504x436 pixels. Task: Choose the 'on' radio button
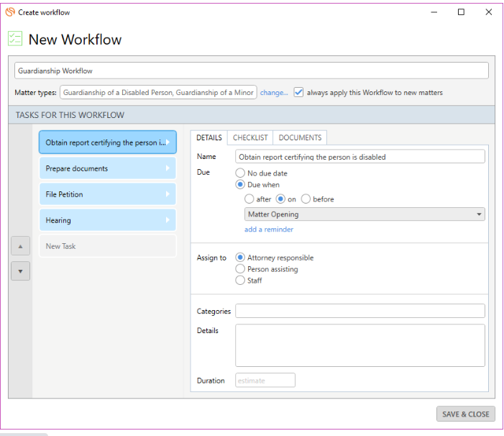(x=280, y=199)
